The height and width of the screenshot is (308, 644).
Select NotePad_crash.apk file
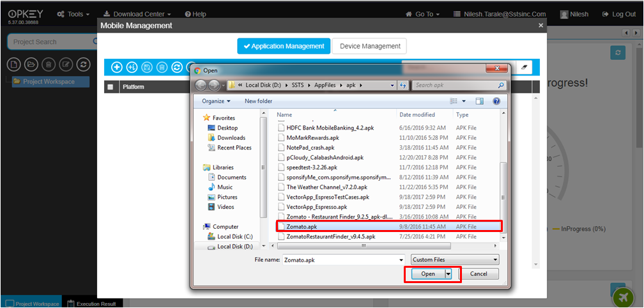pos(310,148)
